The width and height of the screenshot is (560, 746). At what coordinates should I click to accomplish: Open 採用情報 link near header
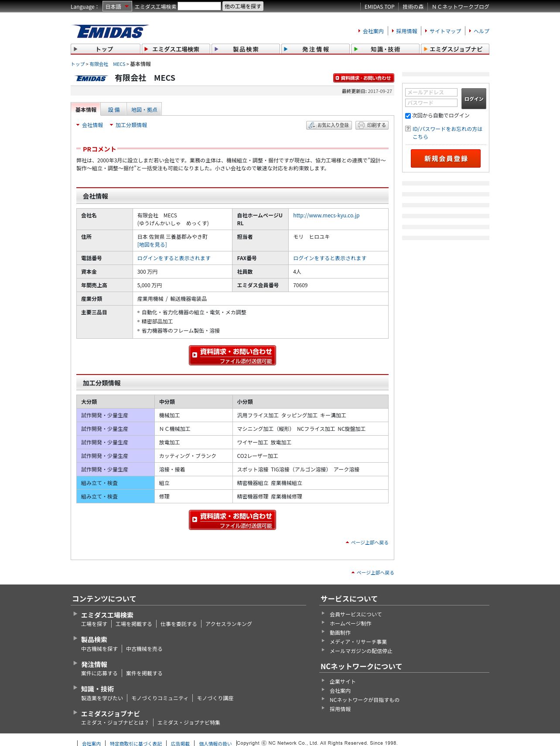tap(406, 31)
